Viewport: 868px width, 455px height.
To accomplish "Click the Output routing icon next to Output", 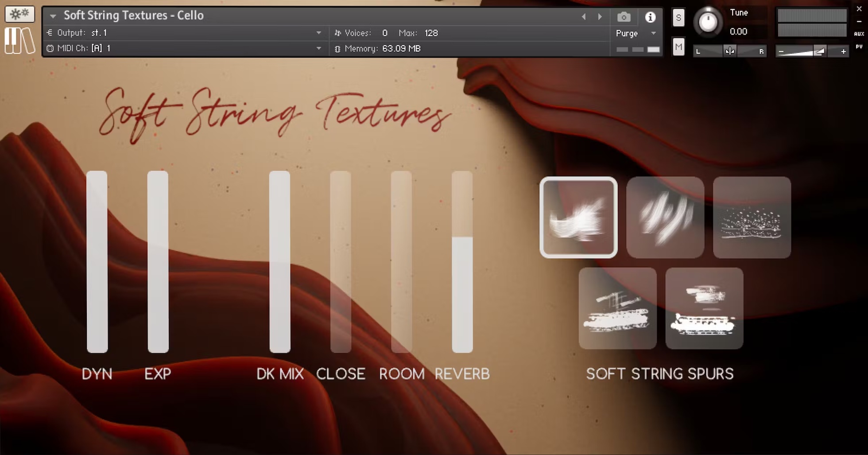I will click(50, 32).
